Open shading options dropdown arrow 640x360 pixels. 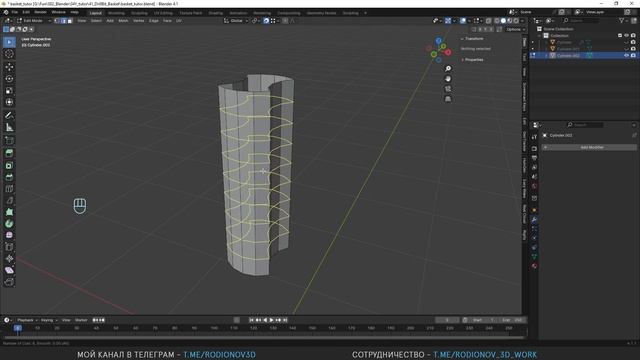click(523, 20)
